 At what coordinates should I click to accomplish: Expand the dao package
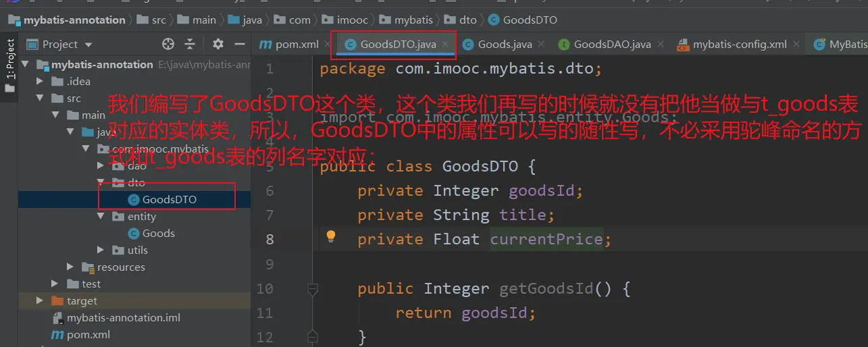pyautogui.click(x=101, y=166)
